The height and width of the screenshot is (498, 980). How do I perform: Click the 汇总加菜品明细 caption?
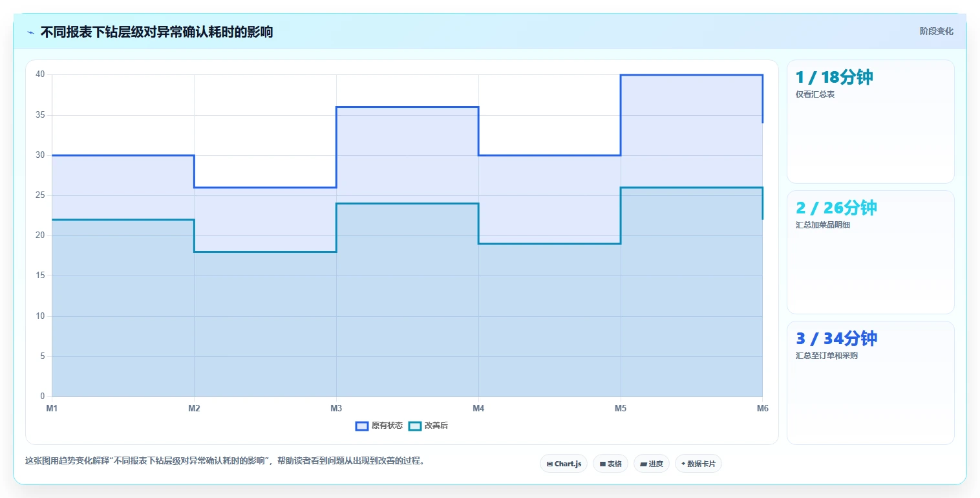[823, 225]
